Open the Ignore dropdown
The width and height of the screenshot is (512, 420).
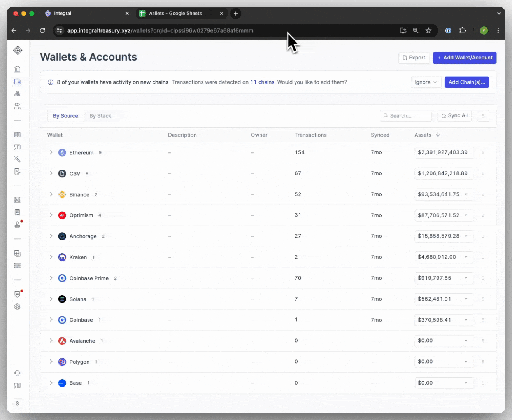(x=426, y=82)
